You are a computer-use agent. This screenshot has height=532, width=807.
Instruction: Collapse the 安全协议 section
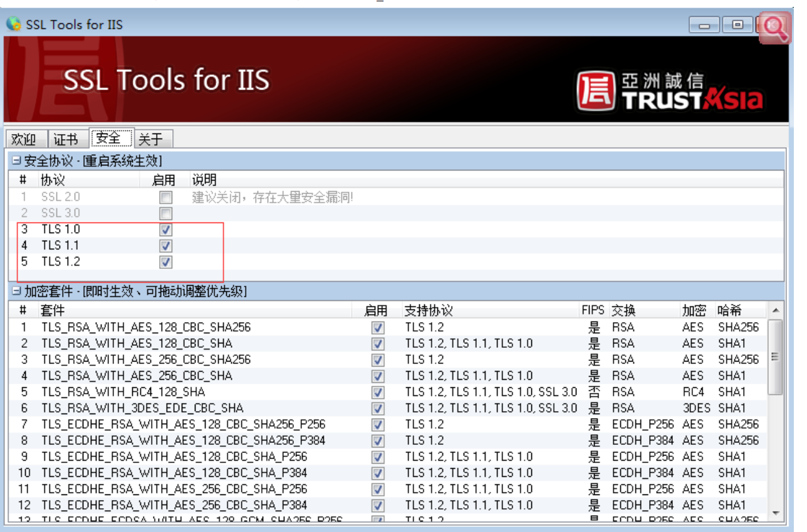16,161
